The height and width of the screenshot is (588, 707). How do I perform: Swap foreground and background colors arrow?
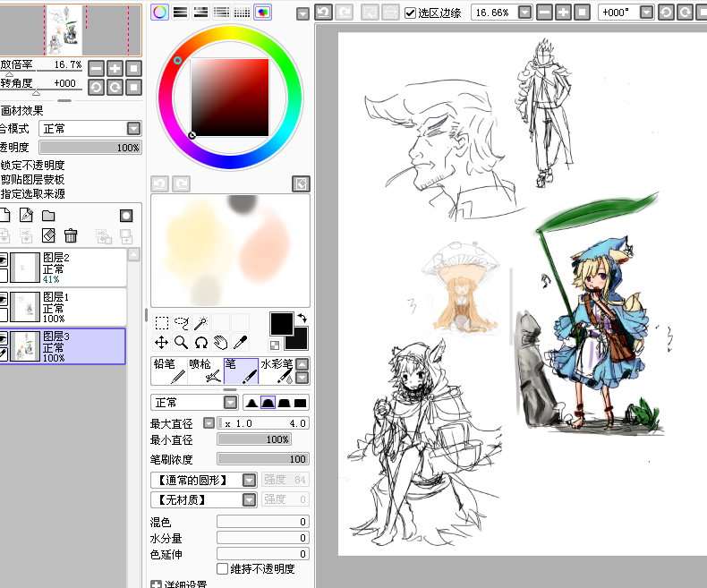(x=302, y=318)
